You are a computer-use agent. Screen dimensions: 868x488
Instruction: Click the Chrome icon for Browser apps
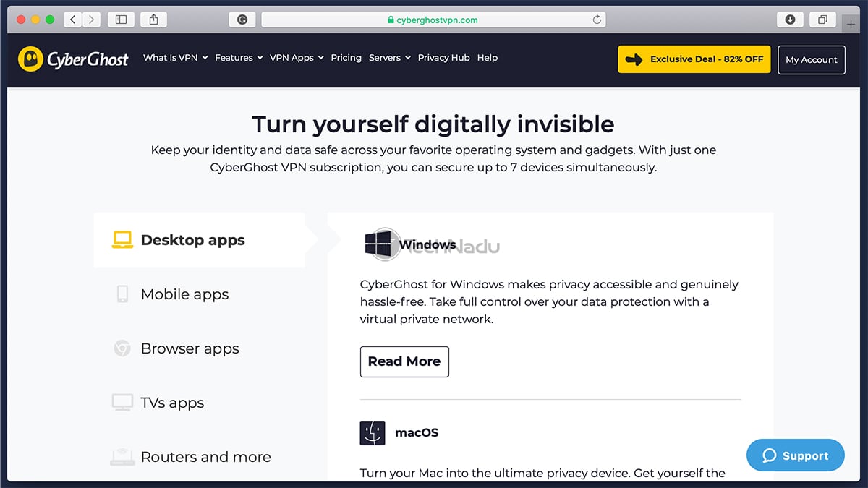(x=122, y=348)
